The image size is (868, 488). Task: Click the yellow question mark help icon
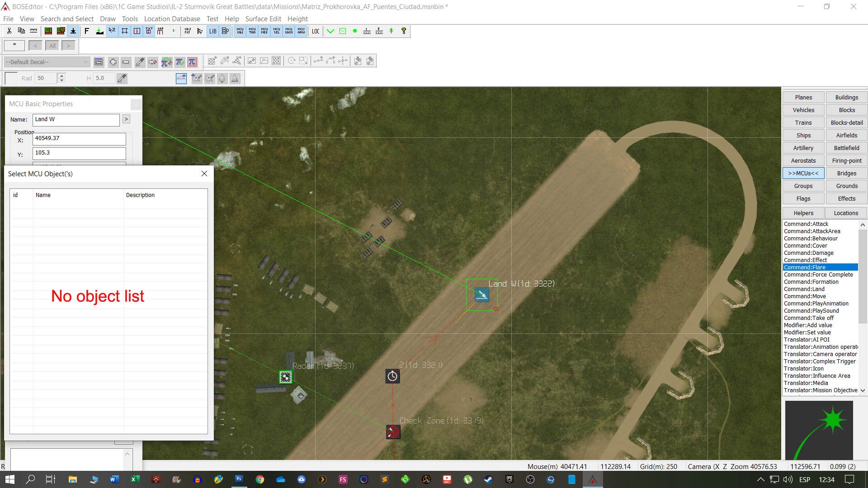click(x=404, y=31)
